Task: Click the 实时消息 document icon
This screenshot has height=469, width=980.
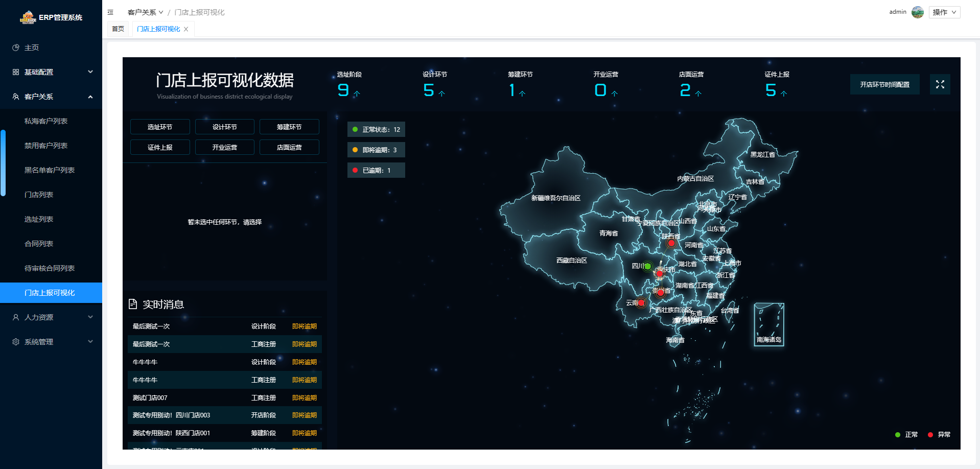Action: [133, 304]
